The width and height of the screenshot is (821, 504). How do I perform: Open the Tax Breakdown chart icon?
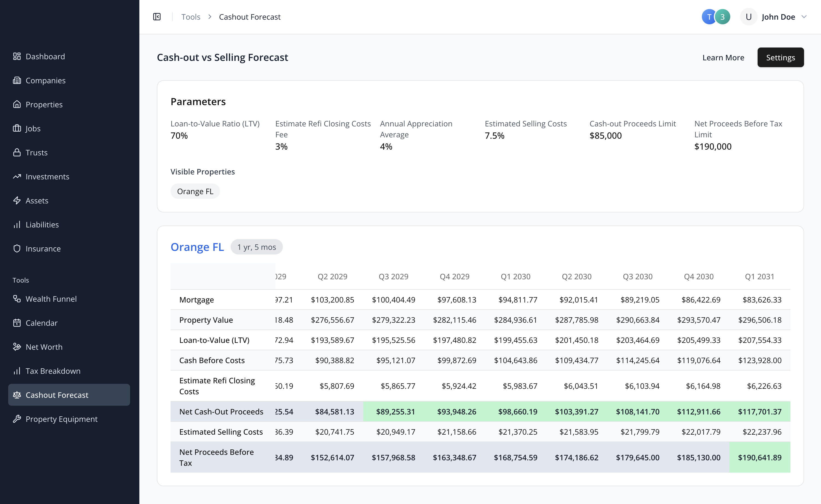[x=17, y=371]
